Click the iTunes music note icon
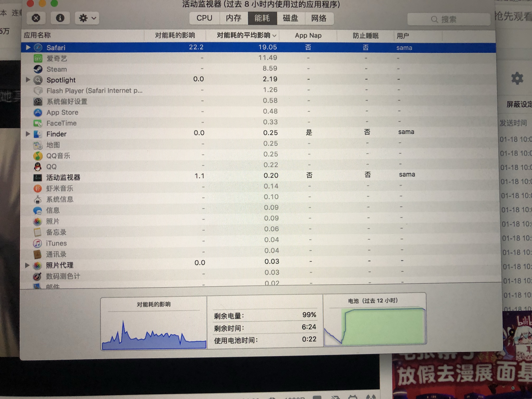The image size is (532, 399). 37,243
